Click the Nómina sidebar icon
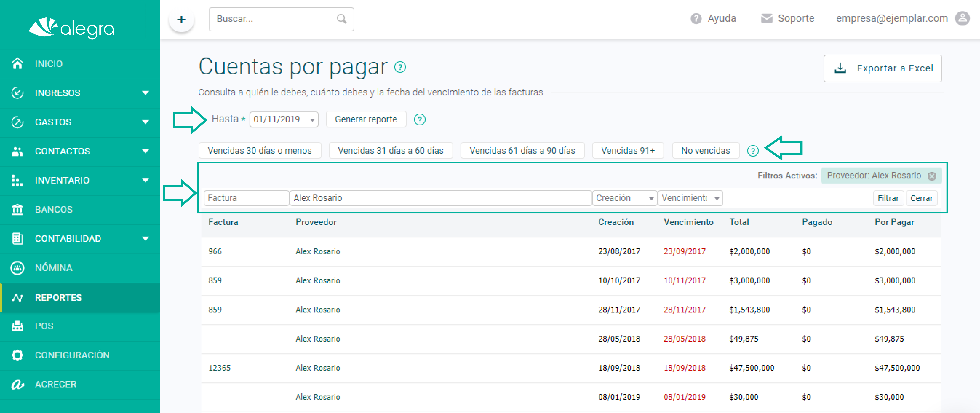Image resolution: width=980 pixels, height=413 pixels. click(x=17, y=268)
